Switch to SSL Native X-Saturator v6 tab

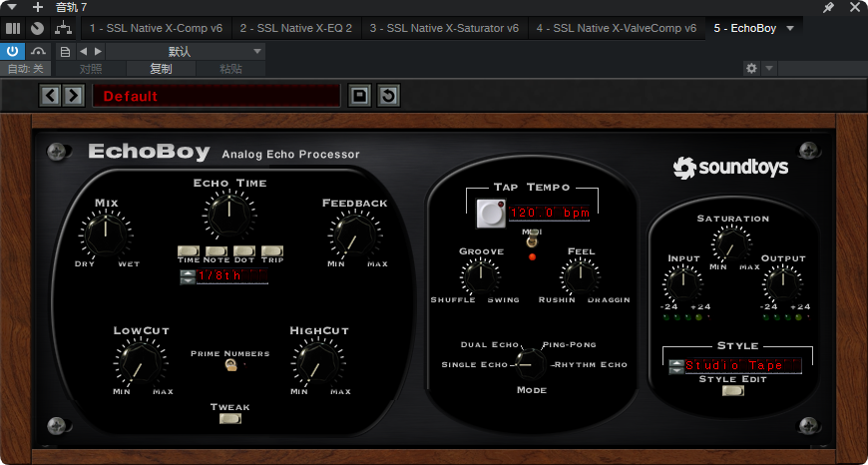point(445,28)
